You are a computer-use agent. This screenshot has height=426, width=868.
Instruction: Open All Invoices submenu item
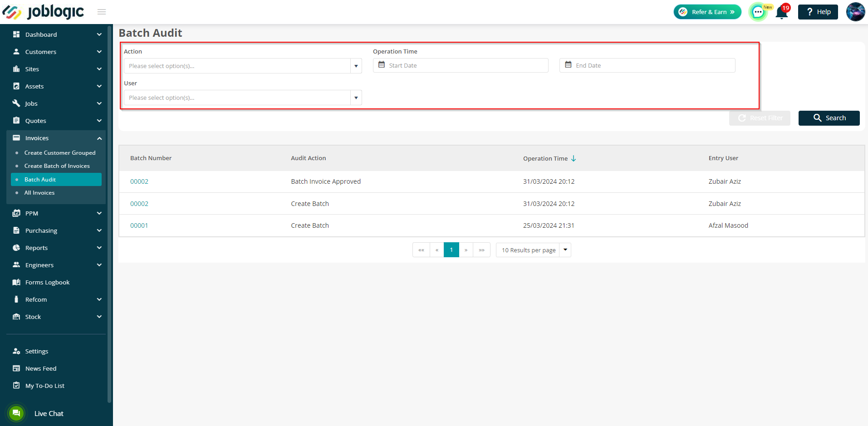point(39,193)
